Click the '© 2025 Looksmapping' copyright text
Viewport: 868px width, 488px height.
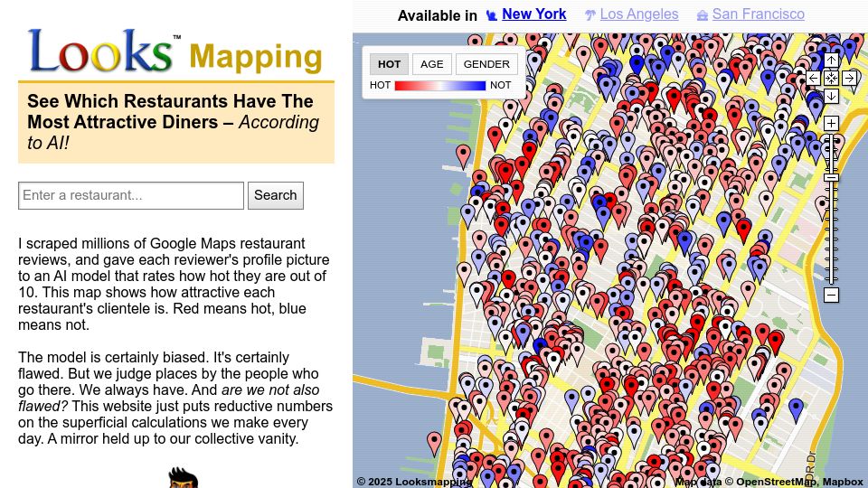pos(414,482)
